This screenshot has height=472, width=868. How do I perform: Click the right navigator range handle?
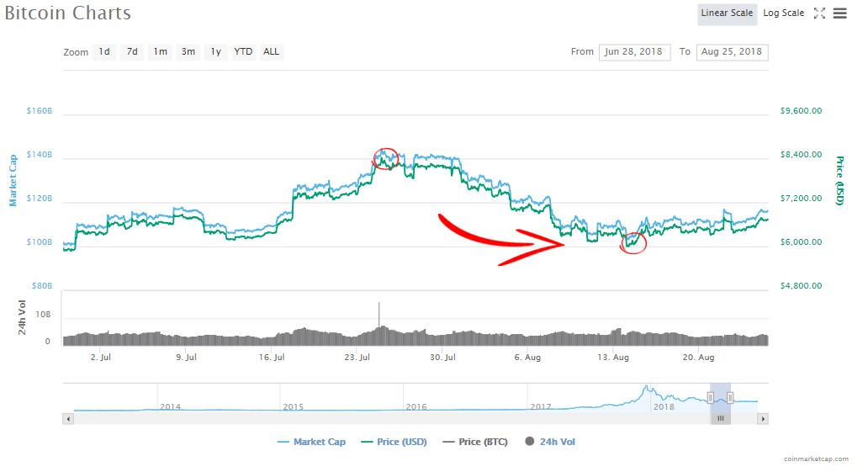(x=731, y=397)
